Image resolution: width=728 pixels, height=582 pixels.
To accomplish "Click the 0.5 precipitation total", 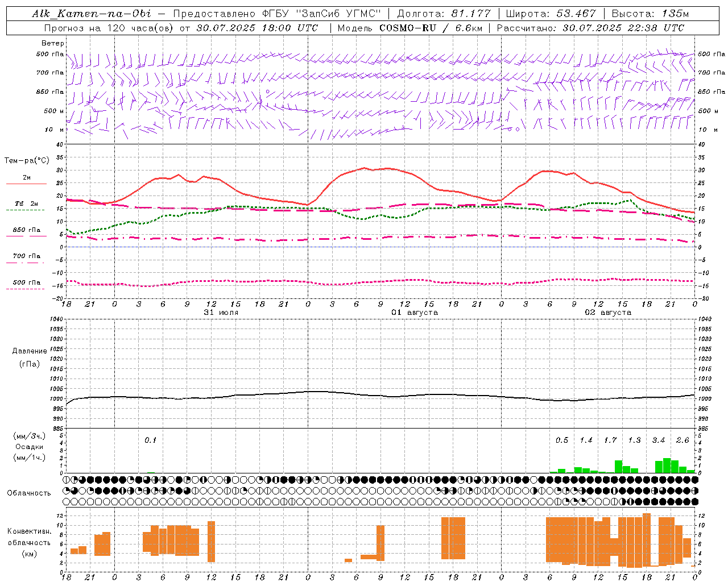I will point(562,440).
